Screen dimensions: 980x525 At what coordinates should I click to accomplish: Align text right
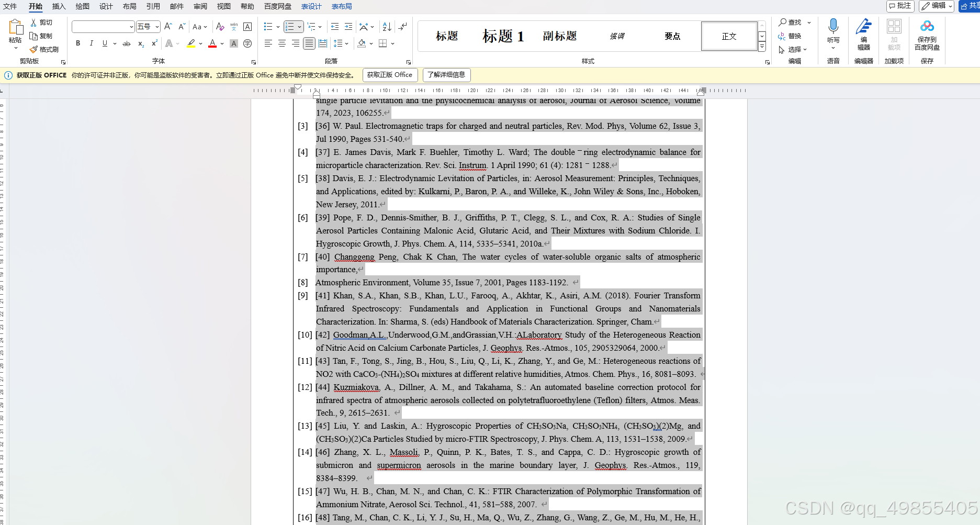pyautogui.click(x=296, y=43)
